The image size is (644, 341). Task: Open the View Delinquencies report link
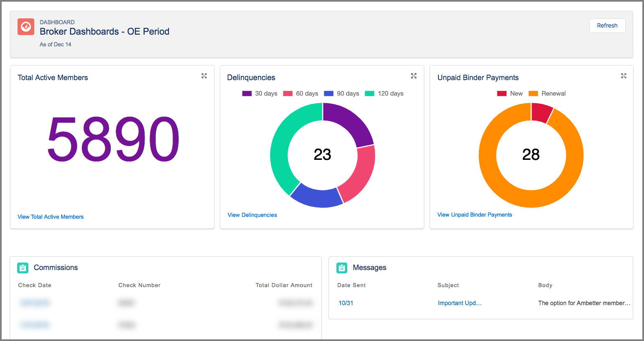[x=252, y=215]
